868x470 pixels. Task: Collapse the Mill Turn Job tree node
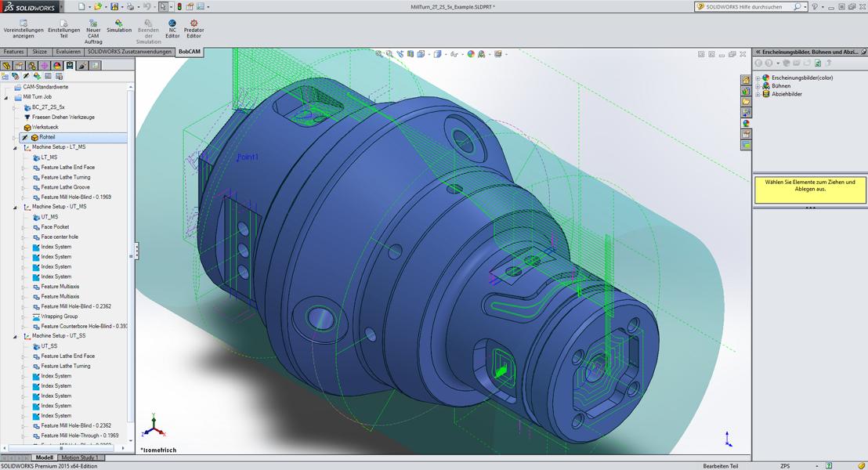point(6,97)
